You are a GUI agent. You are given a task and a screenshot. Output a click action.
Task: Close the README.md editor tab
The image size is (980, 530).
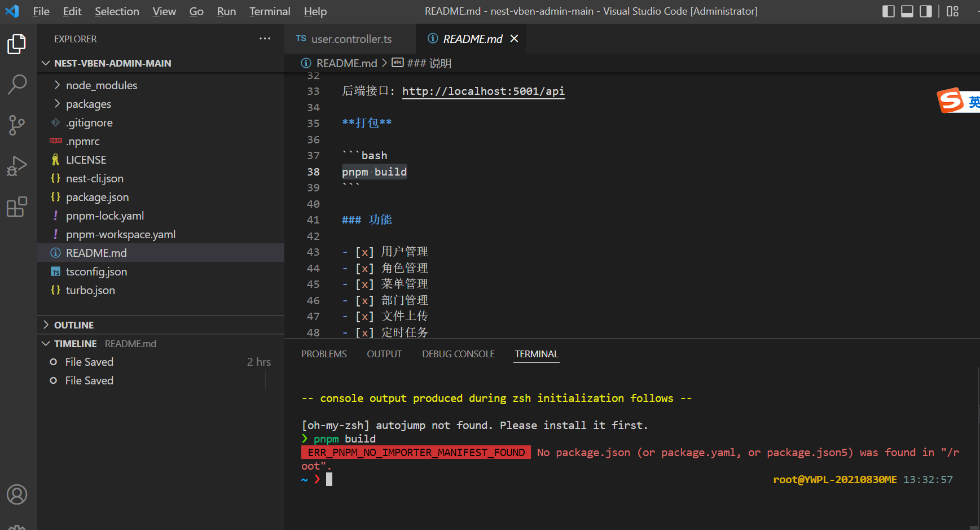514,38
